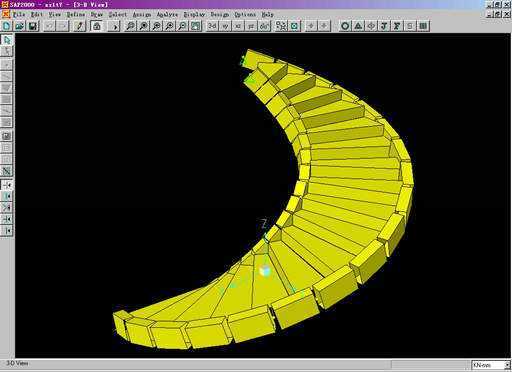Switch to the 3d view button
Image resolution: width=512 pixels, height=372 pixels.
[x=212, y=26]
